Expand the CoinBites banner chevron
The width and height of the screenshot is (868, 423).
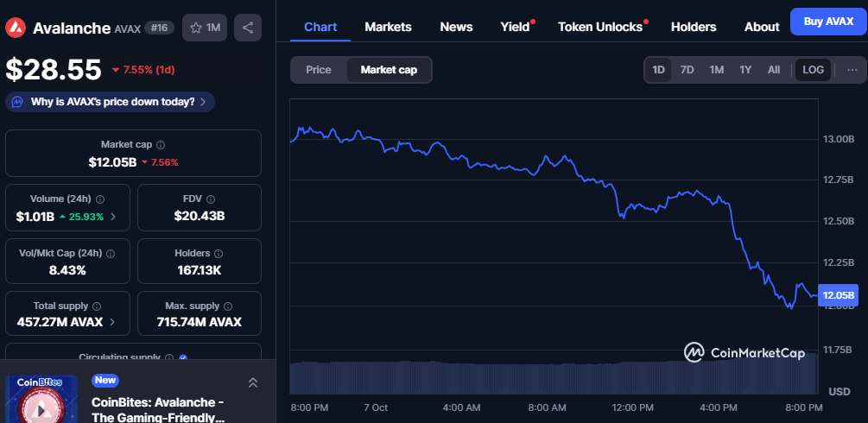pos(252,382)
